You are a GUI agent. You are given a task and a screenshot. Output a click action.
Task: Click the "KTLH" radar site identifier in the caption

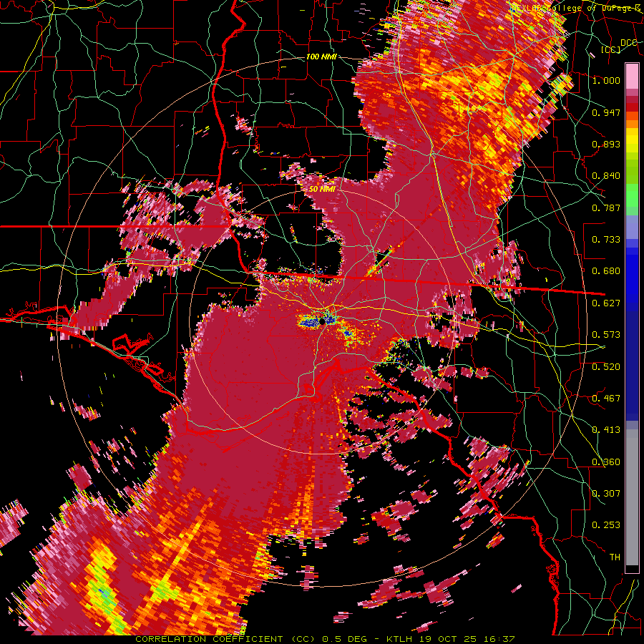tap(400, 639)
